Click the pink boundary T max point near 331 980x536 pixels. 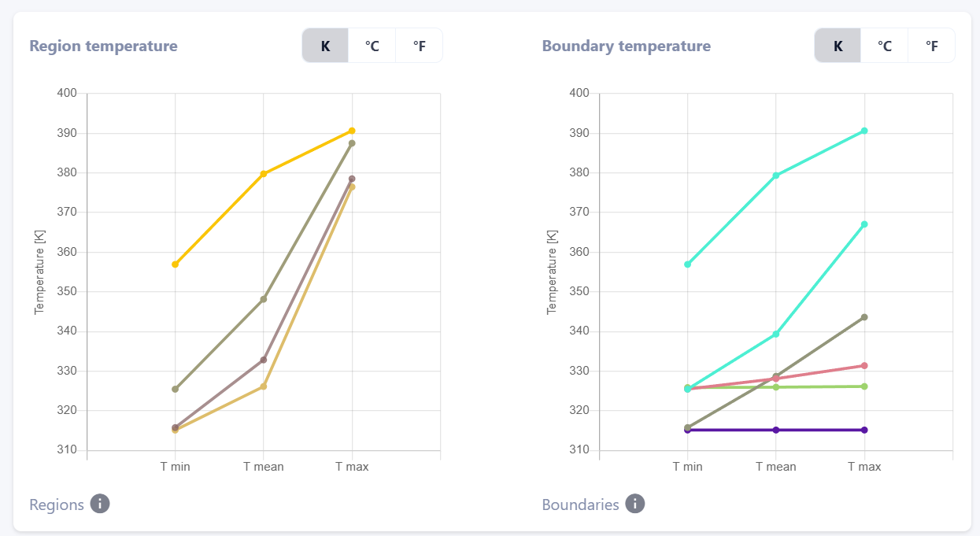(864, 366)
